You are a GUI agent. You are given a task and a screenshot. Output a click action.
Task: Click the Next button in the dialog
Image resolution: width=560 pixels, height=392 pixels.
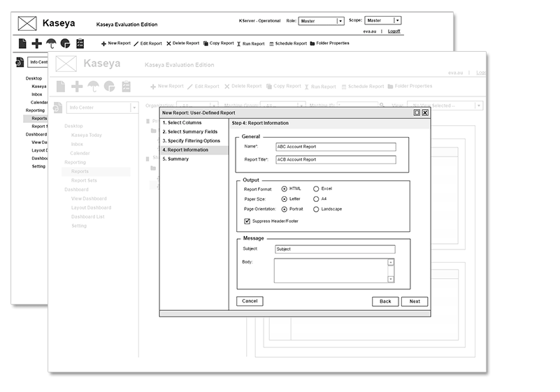[415, 302]
